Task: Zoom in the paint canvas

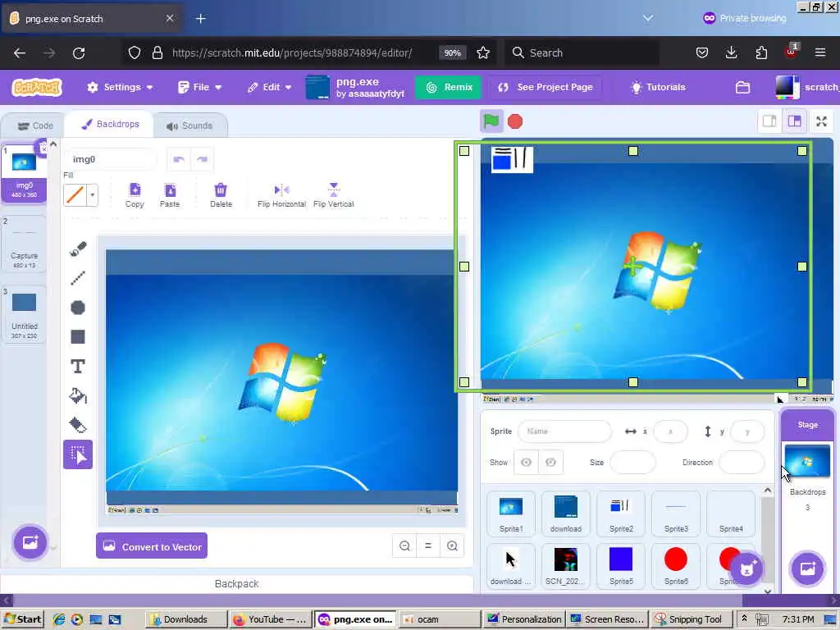Action: pos(452,546)
